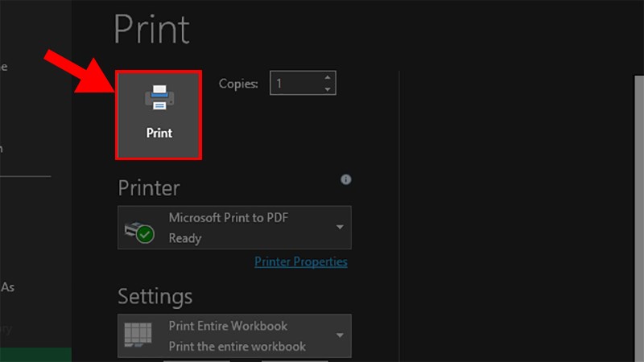Decrease copies with the down arrow
Image resolution: width=644 pixels, height=362 pixels.
coord(327,88)
